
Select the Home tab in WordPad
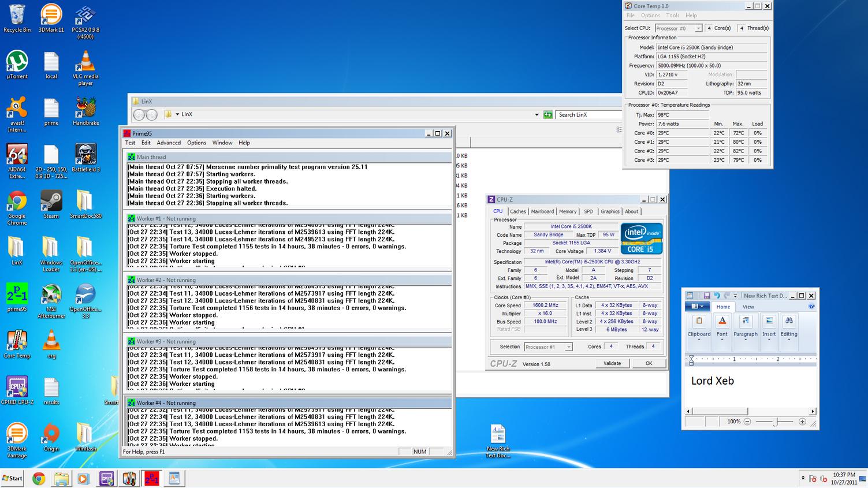(723, 307)
